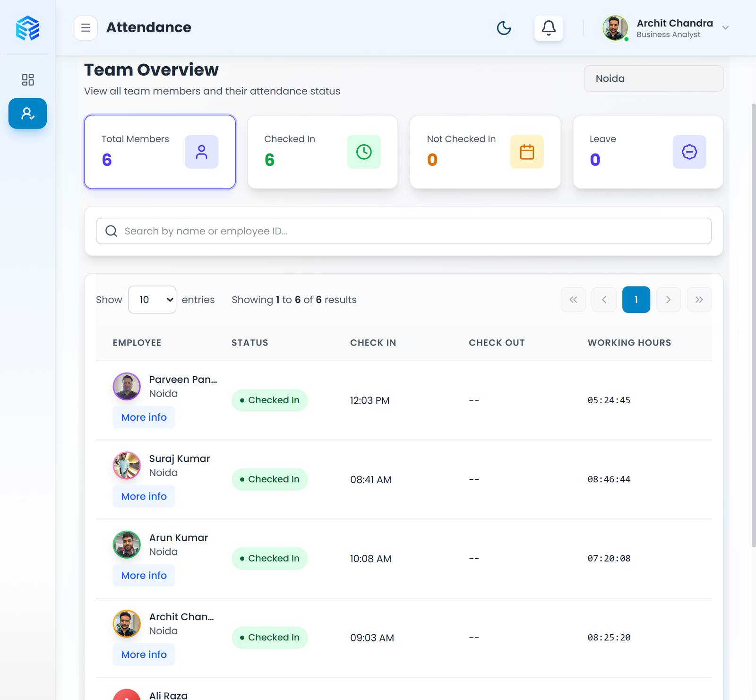Screen dimensions: 756x700
Task: Open More info for Suraj Kumar
Action: point(144,496)
